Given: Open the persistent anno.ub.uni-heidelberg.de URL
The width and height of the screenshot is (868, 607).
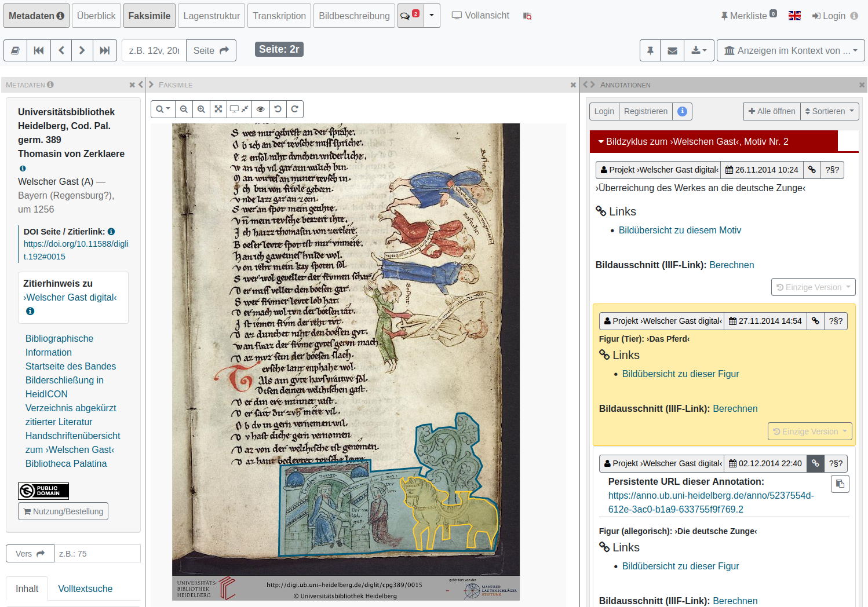Looking at the screenshot, I should click(x=711, y=502).
